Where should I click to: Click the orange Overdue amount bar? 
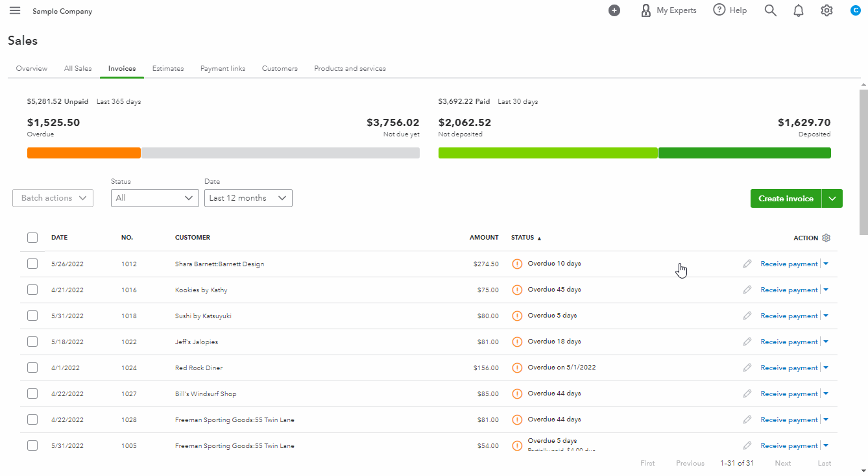pyautogui.click(x=84, y=153)
